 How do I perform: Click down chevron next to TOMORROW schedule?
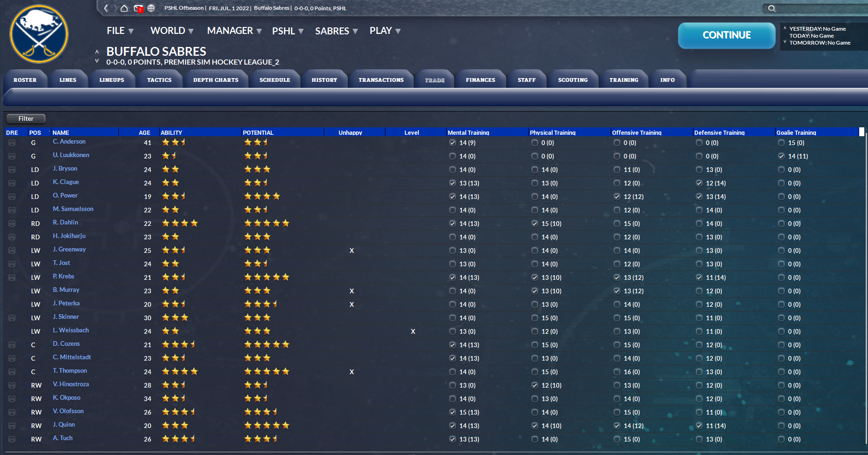785,42
